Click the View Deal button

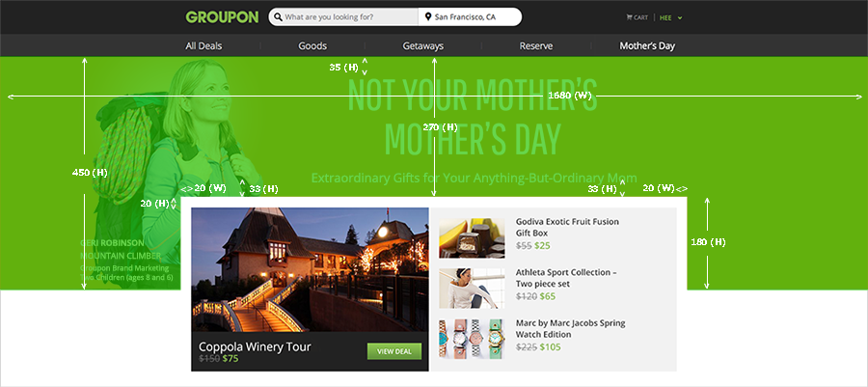394,351
